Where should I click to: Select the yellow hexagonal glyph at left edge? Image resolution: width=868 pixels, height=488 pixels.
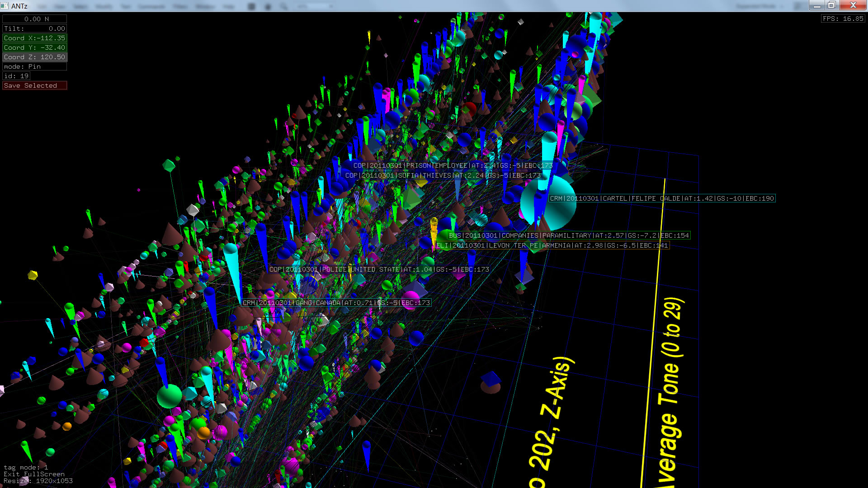(33, 275)
